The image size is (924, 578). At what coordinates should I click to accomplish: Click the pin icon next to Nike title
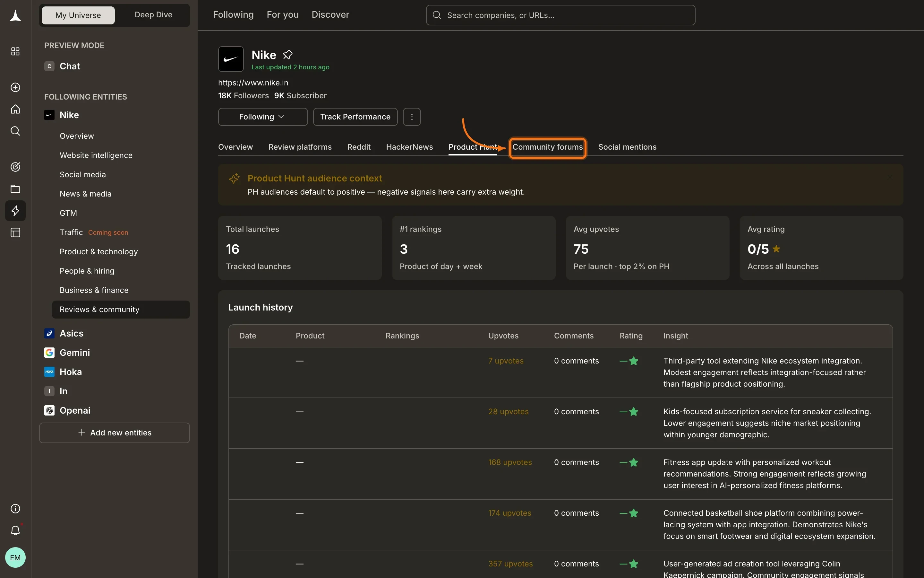pyautogui.click(x=288, y=55)
